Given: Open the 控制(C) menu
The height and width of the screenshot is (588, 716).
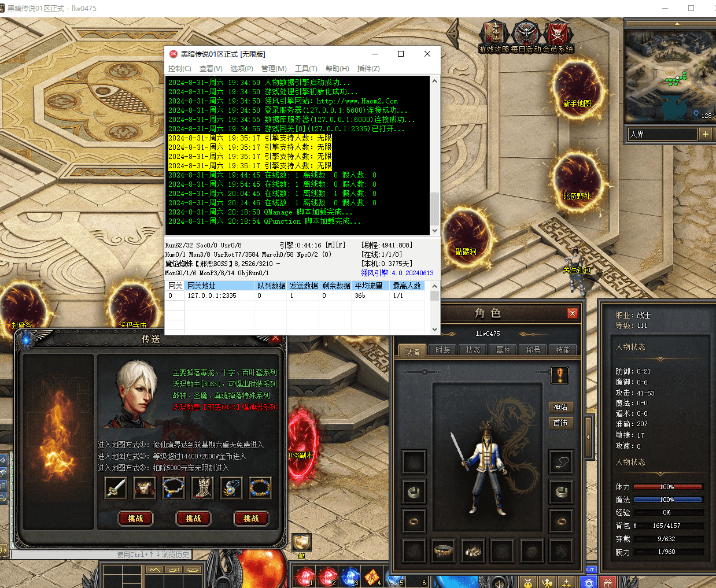Looking at the screenshot, I should pyautogui.click(x=179, y=69).
